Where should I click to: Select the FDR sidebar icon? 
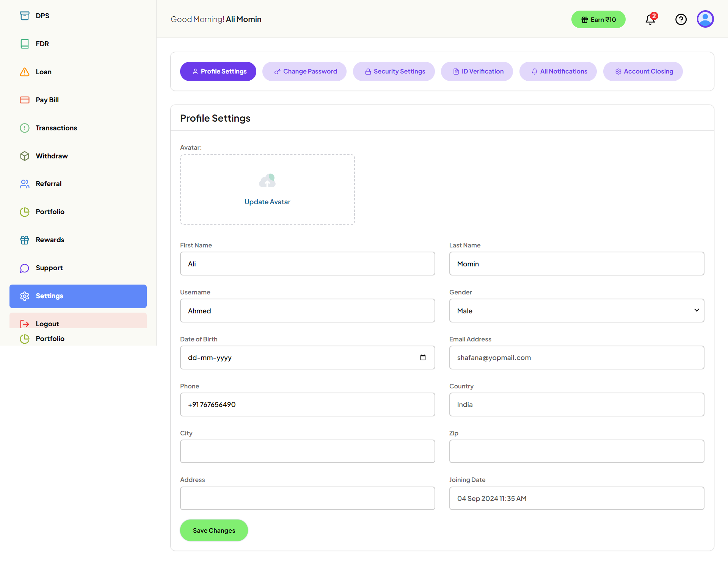[x=25, y=44]
